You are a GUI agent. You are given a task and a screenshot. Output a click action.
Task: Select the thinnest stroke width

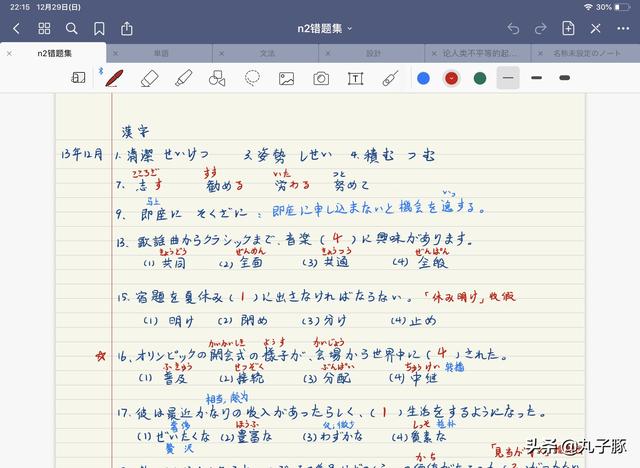coord(508,78)
